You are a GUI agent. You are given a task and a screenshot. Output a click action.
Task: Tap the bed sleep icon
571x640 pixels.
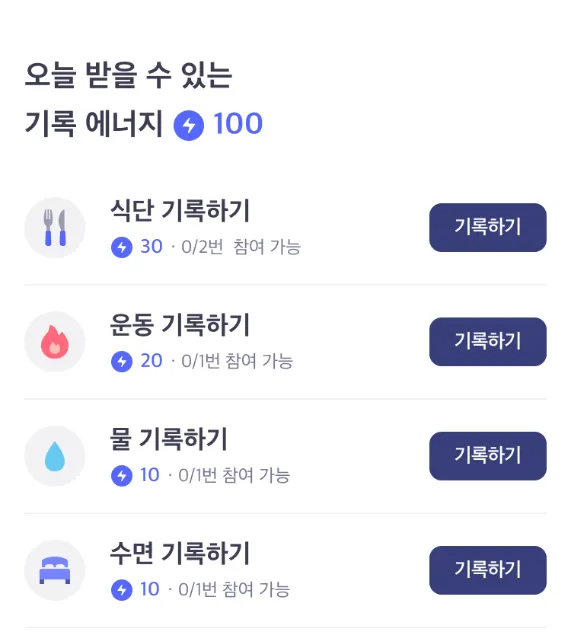pyautogui.click(x=55, y=570)
